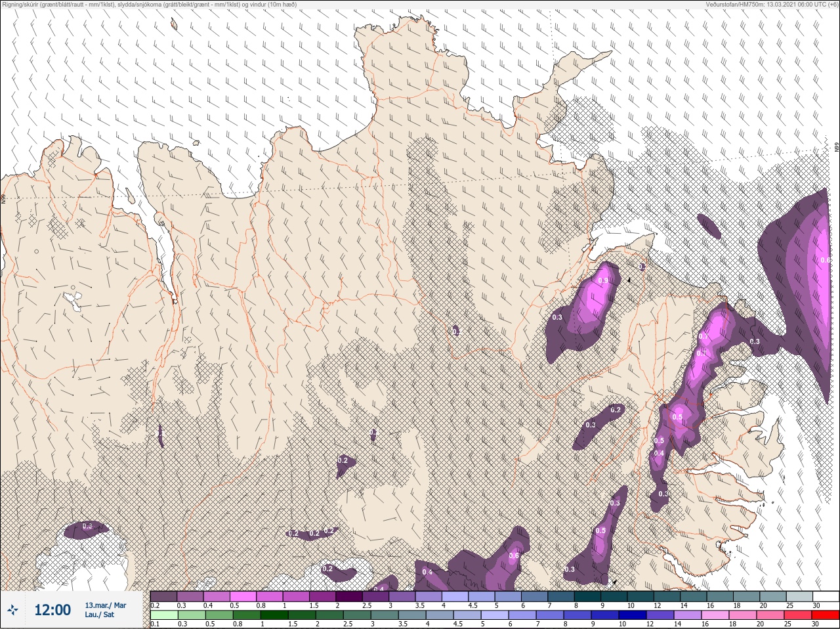
Task: Click the 0.2 value beside the 0.3 in the small patch west of the eastern fjords
Action: 615,410
